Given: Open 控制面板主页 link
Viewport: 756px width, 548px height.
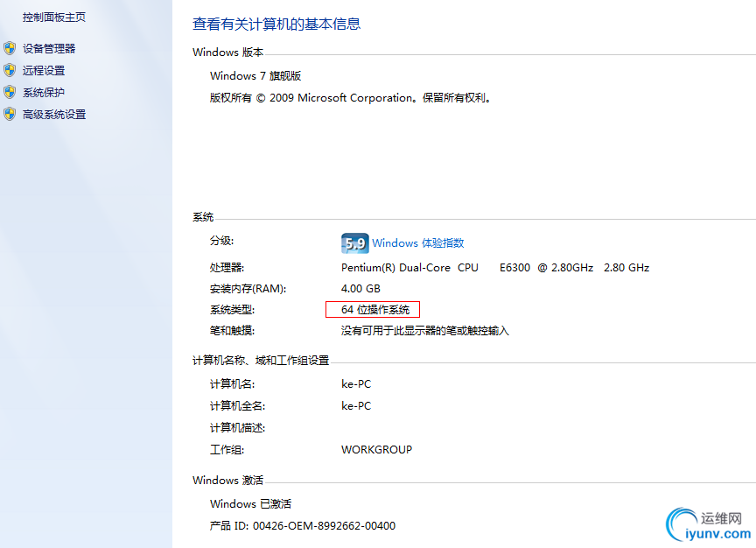Looking at the screenshot, I should point(54,18).
